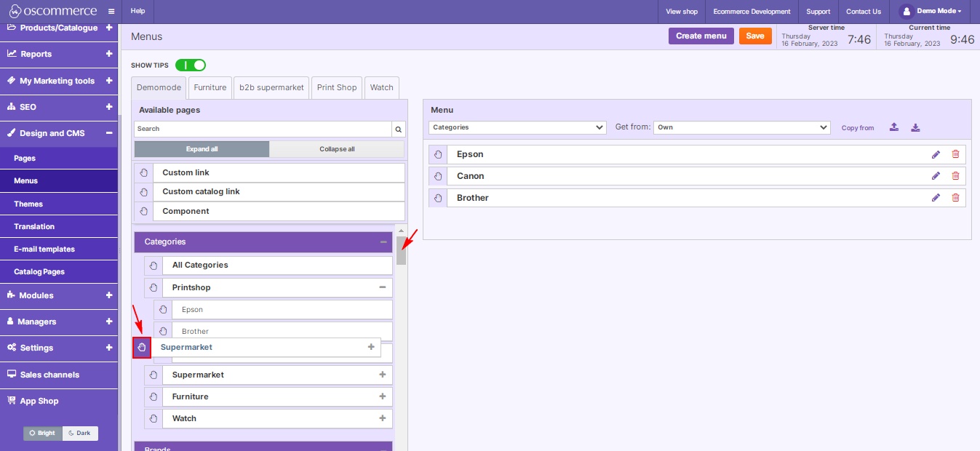Enable Dark theme in the sidebar
The image size is (980, 451).
coord(80,433)
